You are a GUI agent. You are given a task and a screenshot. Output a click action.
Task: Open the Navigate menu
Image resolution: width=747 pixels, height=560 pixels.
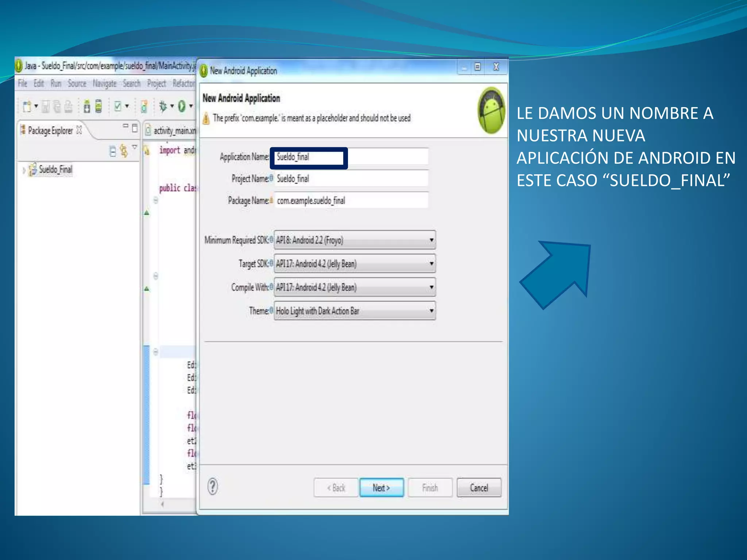click(104, 83)
